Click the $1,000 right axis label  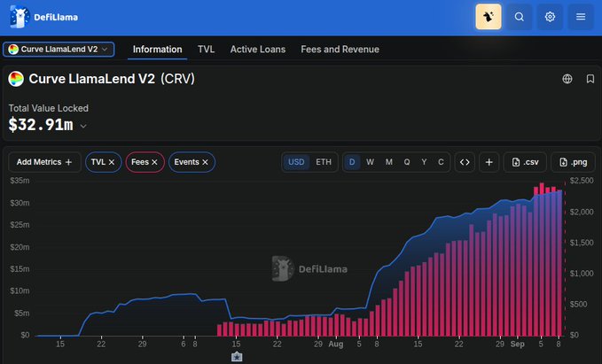[582, 274]
